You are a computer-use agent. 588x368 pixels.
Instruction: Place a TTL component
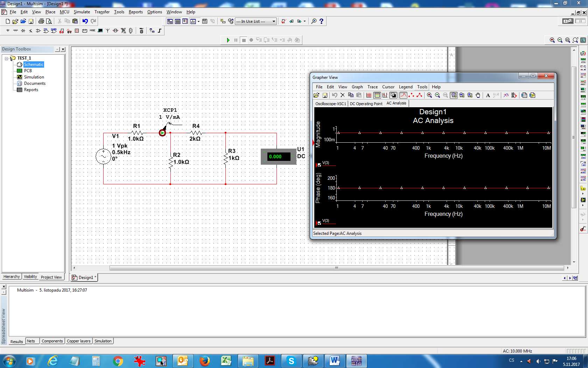46,31
